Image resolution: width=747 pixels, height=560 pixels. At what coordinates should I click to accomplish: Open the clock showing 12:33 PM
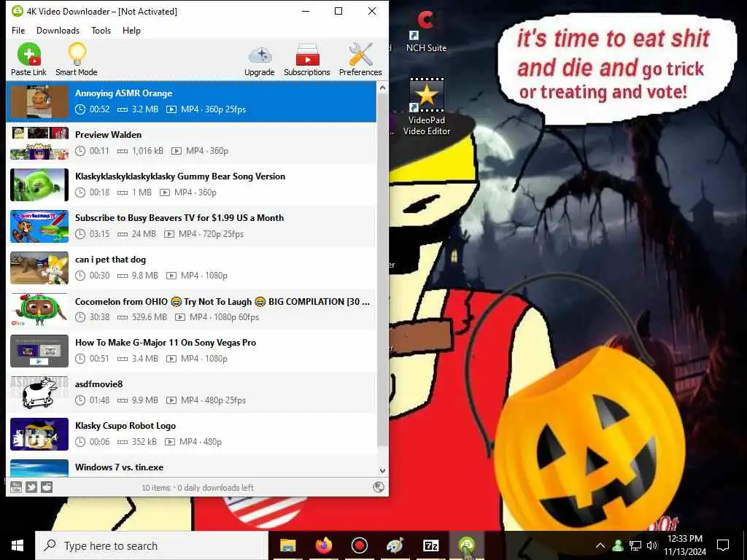click(685, 545)
